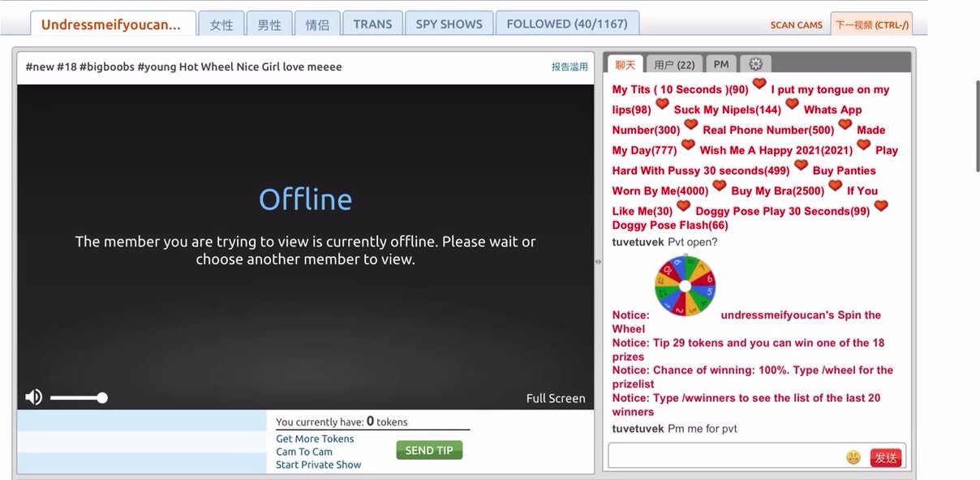Open the 用户 (22) users tab
980x480 pixels.
click(x=674, y=64)
